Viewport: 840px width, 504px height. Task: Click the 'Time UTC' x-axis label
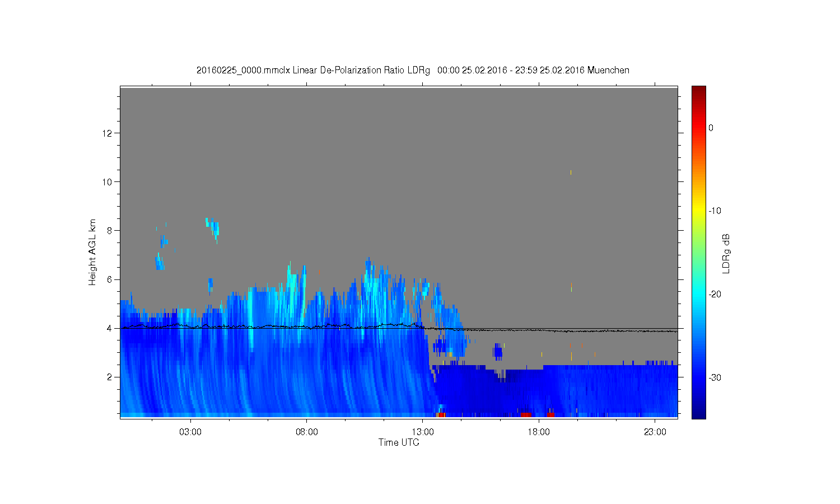pyautogui.click(x=399, y=442)
